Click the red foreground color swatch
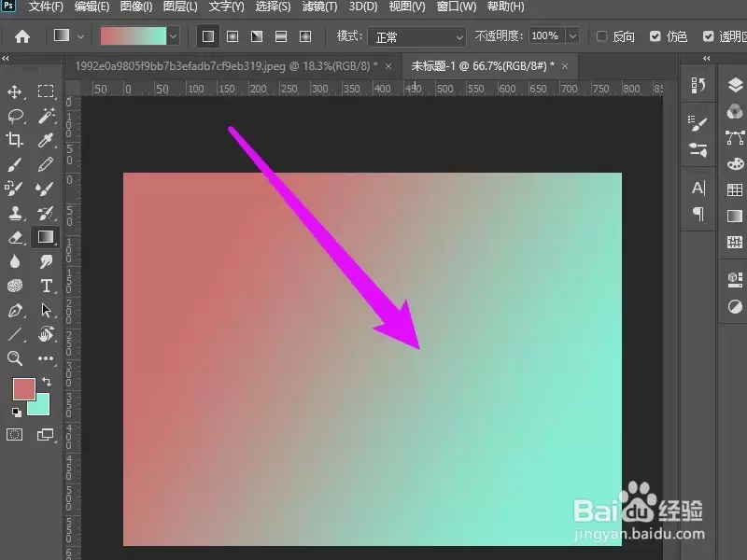 coord(24,388)
